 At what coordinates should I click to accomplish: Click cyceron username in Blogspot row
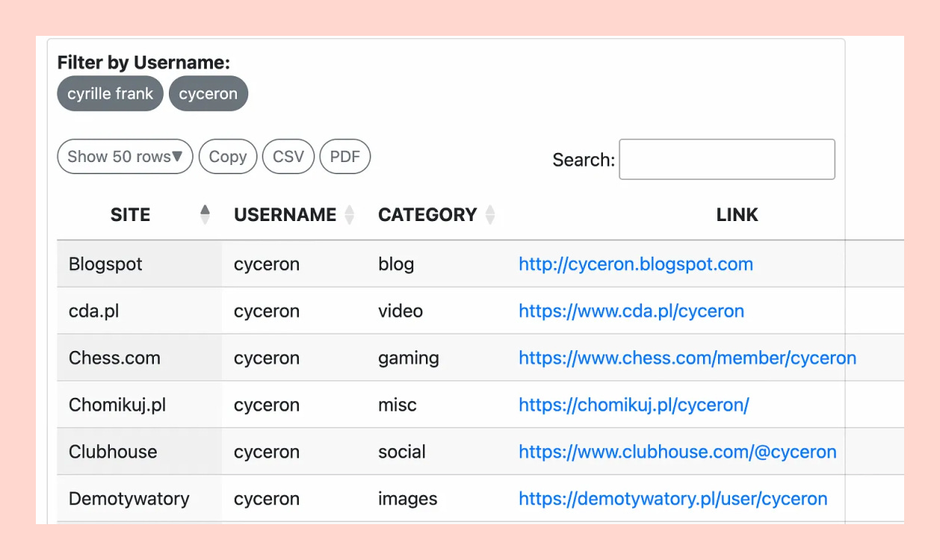pyautogui.click(x=267, y=264)
